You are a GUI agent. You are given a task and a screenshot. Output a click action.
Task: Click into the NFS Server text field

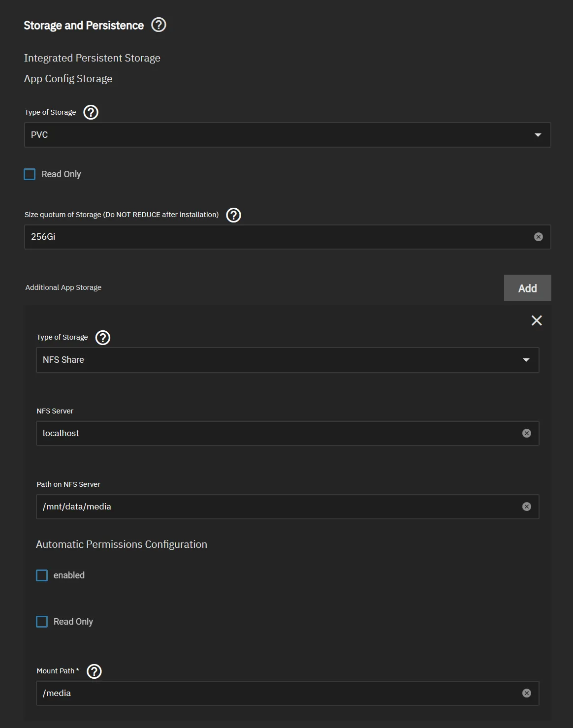click(x=276, y=433)
